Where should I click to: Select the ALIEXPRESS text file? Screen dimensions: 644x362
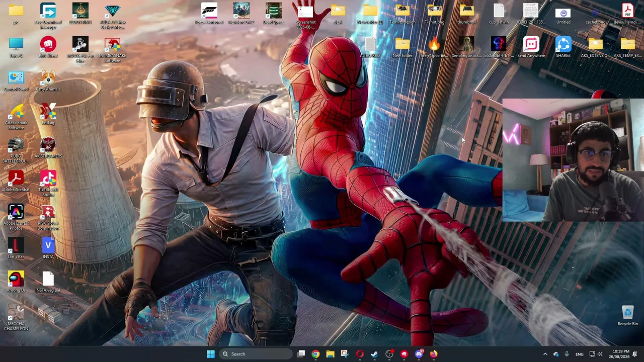coord(370,47)
